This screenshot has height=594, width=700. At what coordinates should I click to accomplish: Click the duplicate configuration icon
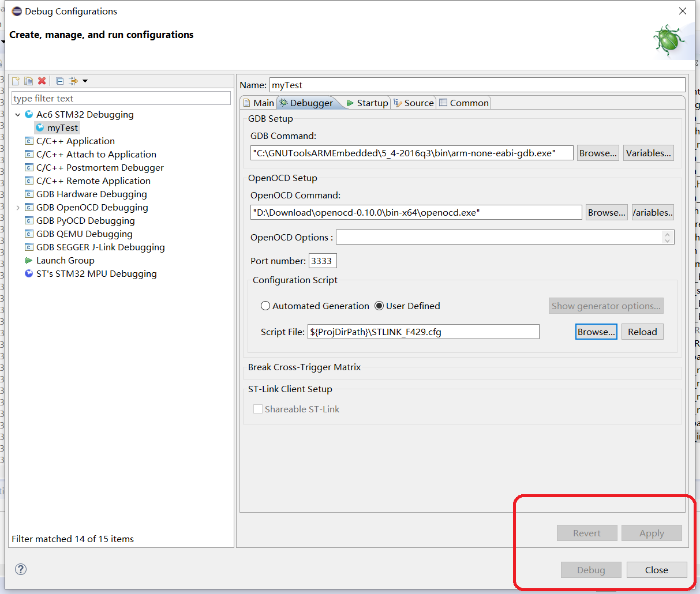point(28,81)
